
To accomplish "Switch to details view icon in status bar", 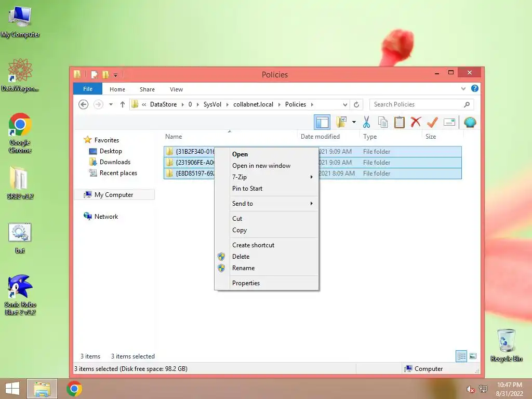I will (x=461, y=356).
